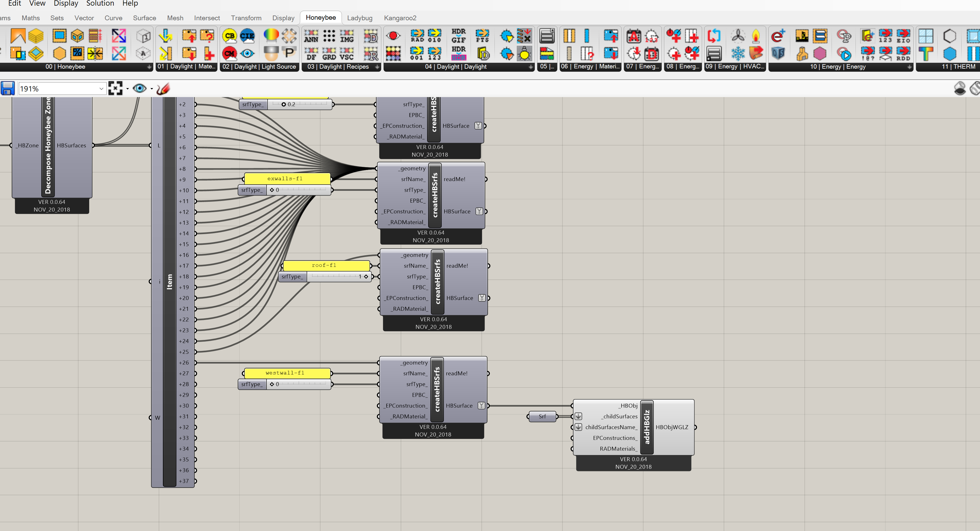The width and height of the screenshot is (980, 531).
Task: Click the VSC vertical sky component icon
Action: point(347,54)
